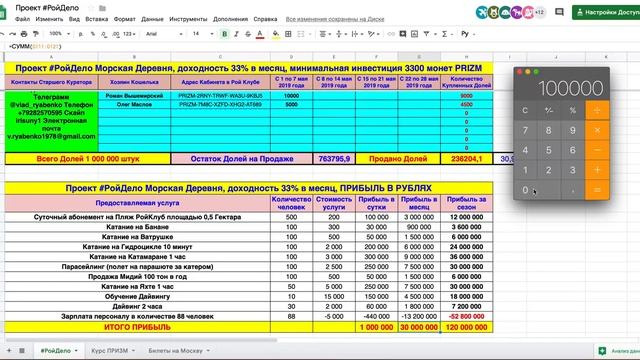
Task: Insert a chart from toolbar
Action: (415, 34)
